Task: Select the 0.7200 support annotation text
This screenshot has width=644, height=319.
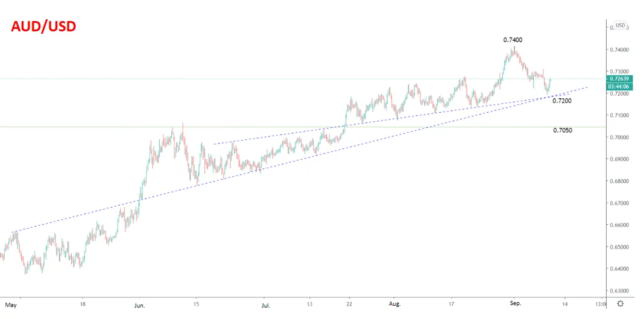Action: 562,101
